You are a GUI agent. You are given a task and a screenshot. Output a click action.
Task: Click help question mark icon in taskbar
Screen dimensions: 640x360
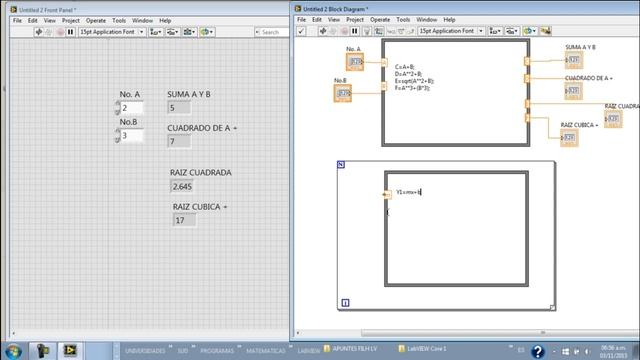538,351
